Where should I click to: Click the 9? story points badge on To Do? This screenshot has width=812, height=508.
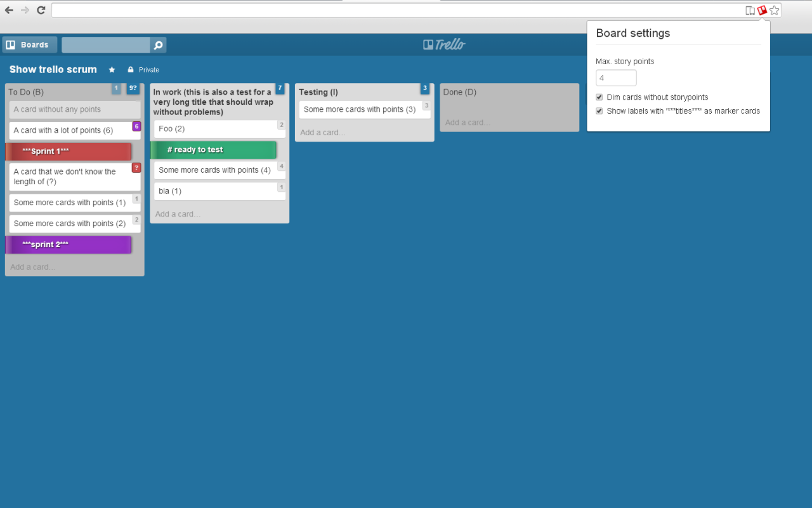pyautogui.click(x=133, y=89)
